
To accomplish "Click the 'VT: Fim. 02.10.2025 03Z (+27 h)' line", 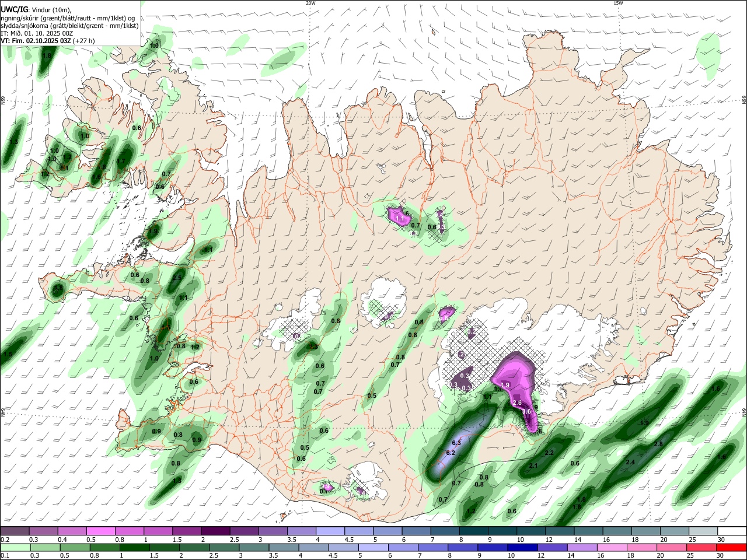I will click(48, 41).
